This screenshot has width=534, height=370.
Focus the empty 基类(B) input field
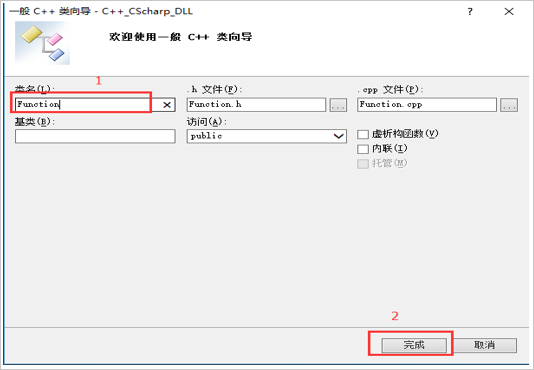coord(95,136)
